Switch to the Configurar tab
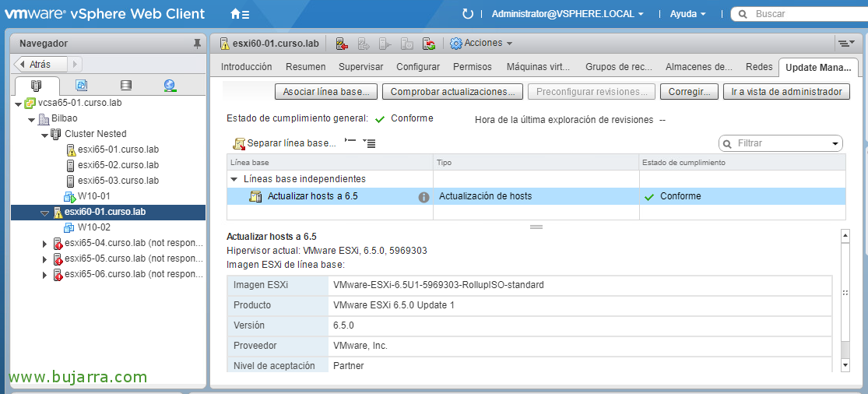Image resolution: width=868 pixels, height=394 pixels. pyautogui.click(x=418, y=67)
